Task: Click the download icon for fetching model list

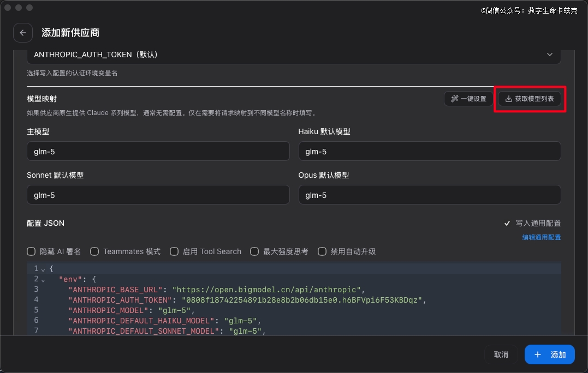Action: point(508,99)
